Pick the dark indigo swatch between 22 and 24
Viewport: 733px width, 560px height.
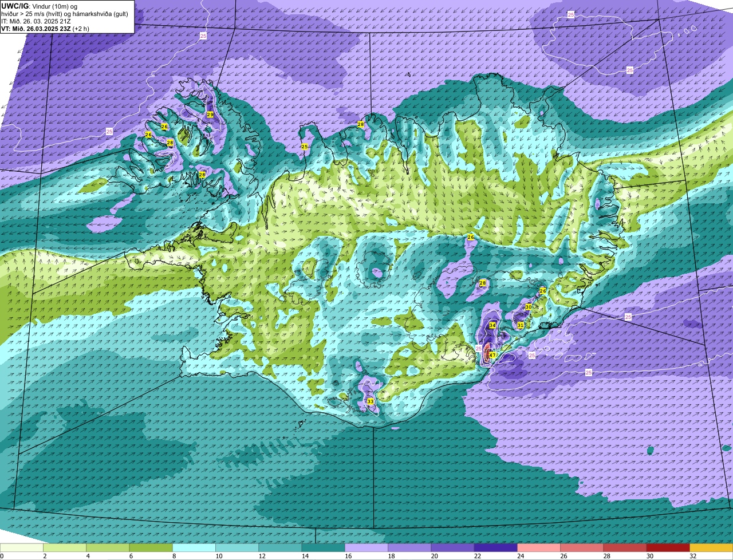tap(495, 548)
